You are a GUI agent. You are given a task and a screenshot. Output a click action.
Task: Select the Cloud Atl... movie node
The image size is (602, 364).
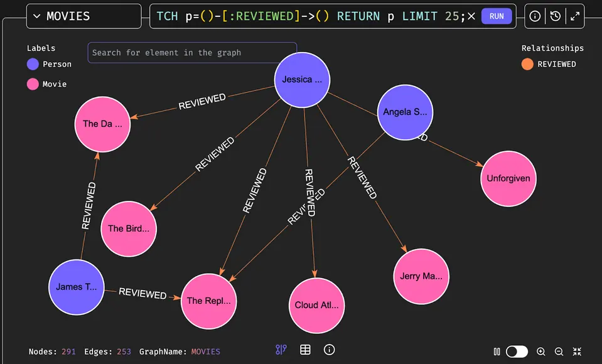pyautogui.click(x=317, y=305)
